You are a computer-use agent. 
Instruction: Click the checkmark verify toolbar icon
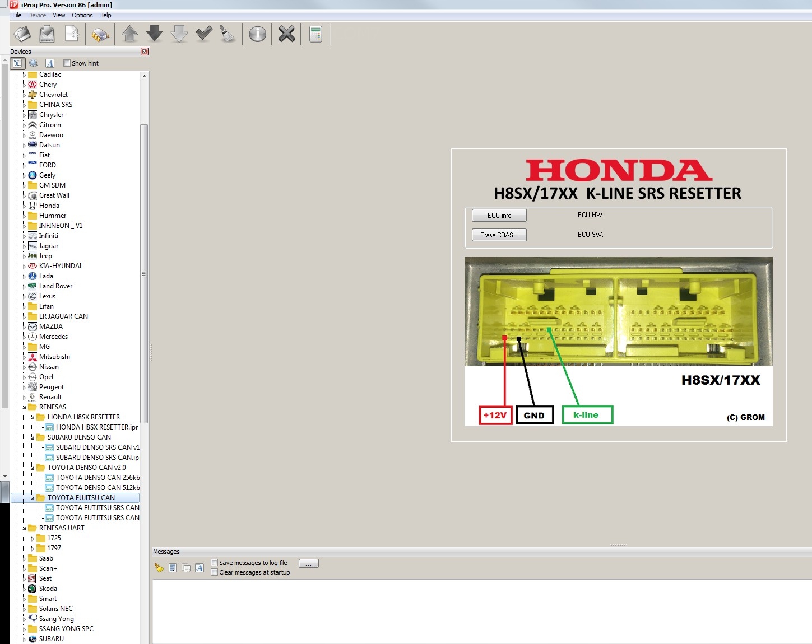coord(204,35)
